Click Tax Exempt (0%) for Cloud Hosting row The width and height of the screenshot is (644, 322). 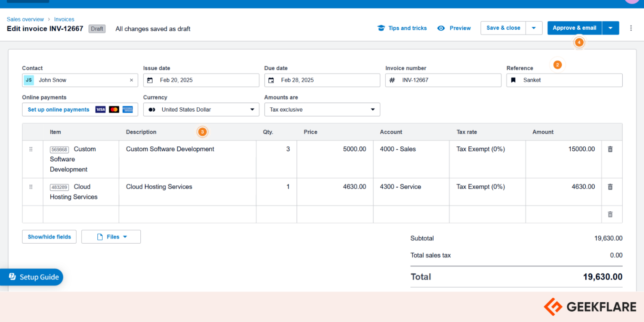point(488,192)
